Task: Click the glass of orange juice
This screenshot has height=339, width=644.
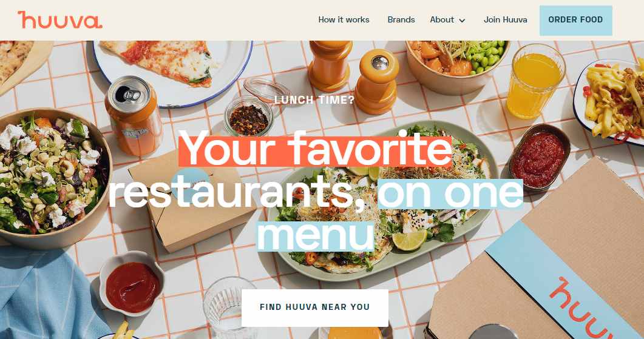Action: pyautogui.click(x=535, y=81)
